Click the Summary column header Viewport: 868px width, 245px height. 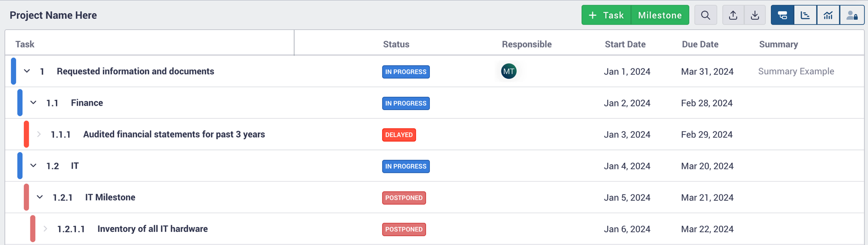(x=778, y=44)
